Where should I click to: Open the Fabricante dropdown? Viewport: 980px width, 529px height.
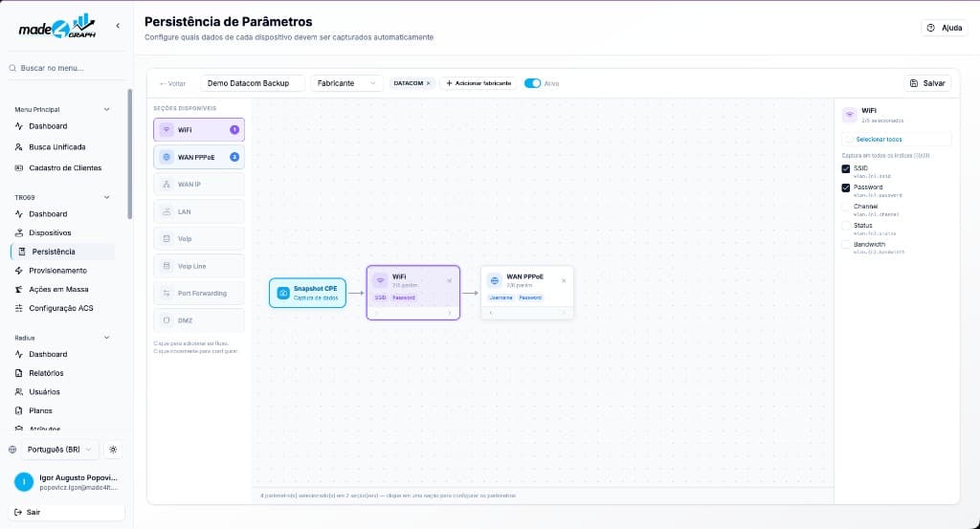[346, 83]
